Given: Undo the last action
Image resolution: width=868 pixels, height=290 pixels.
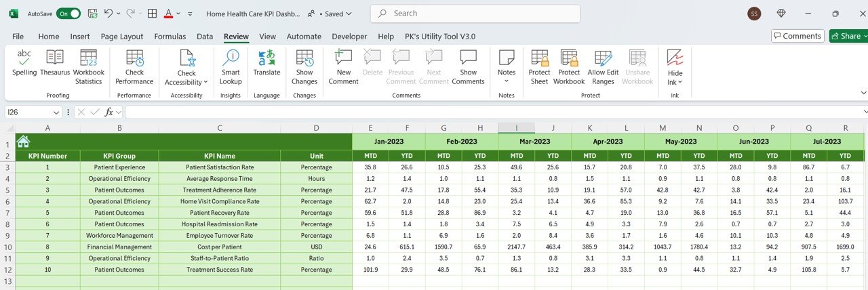Looking at the screenshot, I should 109,14.
